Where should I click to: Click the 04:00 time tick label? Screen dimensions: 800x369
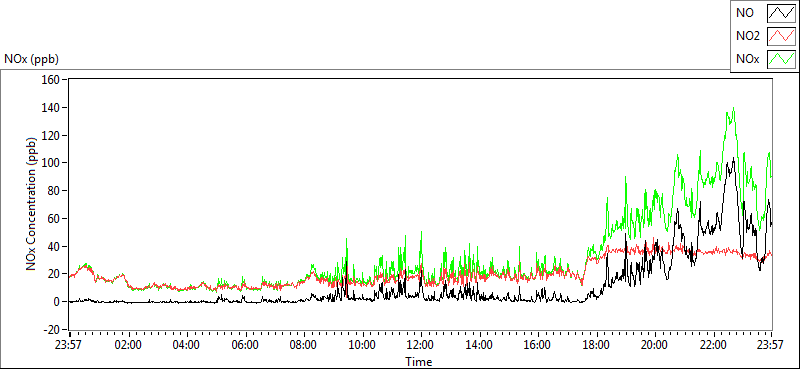point(186,344)
